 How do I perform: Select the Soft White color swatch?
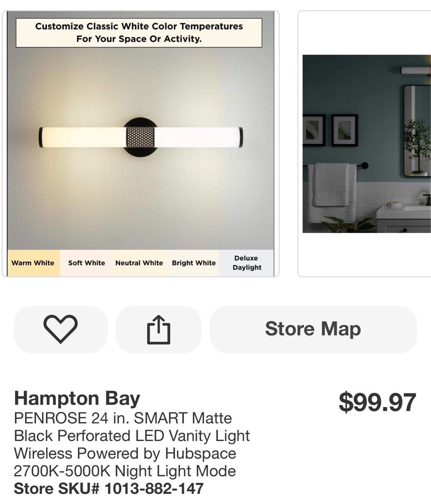point(87,263)
